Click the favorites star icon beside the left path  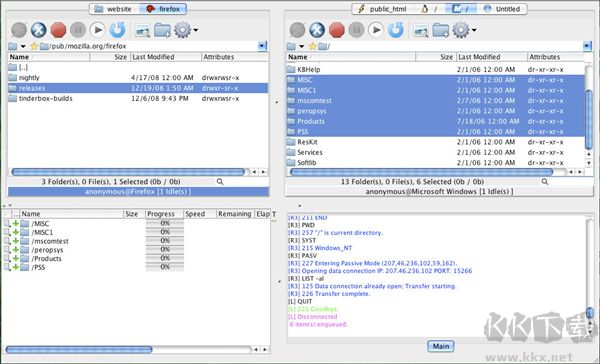pyautogui.click(x=34, y=46)
